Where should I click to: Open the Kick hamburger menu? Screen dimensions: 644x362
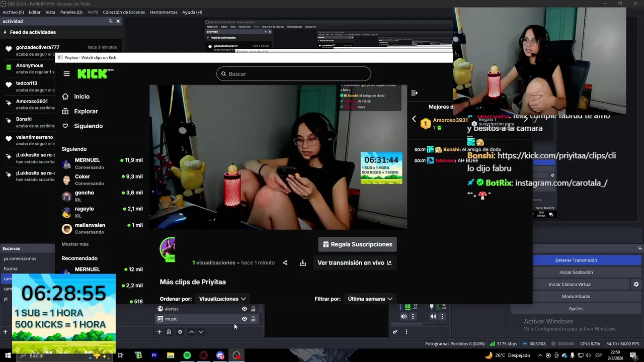66,74
